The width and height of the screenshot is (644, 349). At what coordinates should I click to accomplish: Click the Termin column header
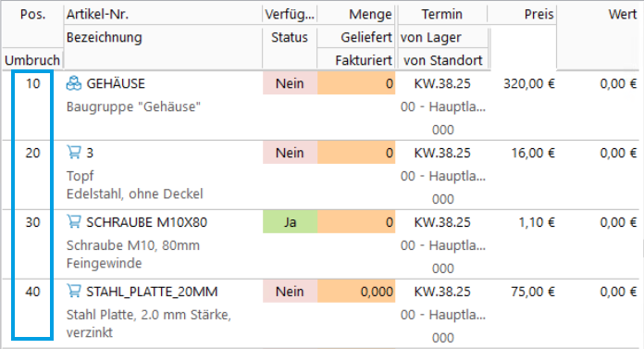coord(442,15)
